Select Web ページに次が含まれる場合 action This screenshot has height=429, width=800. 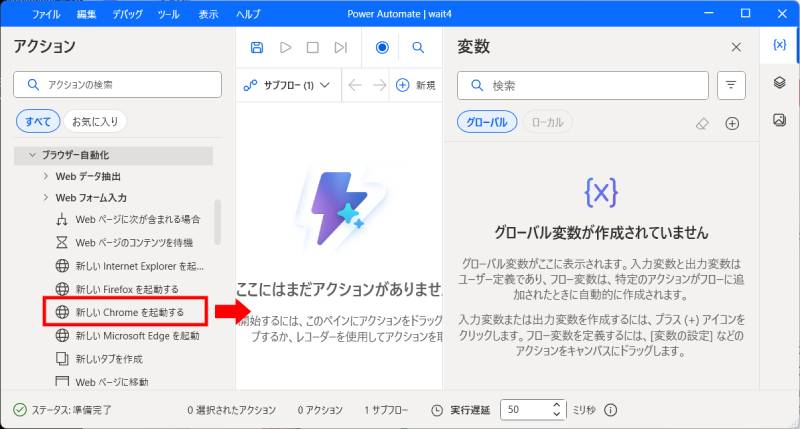[x=128, y=219]
